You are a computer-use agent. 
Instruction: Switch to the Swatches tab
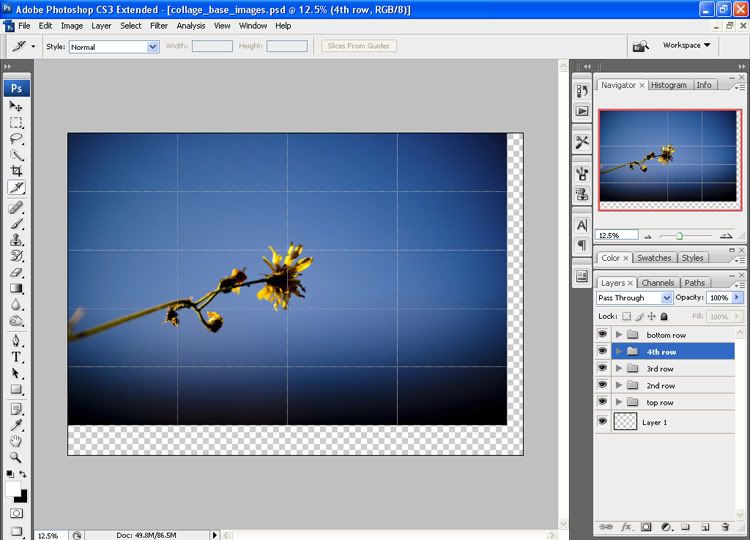click(654, 258)
